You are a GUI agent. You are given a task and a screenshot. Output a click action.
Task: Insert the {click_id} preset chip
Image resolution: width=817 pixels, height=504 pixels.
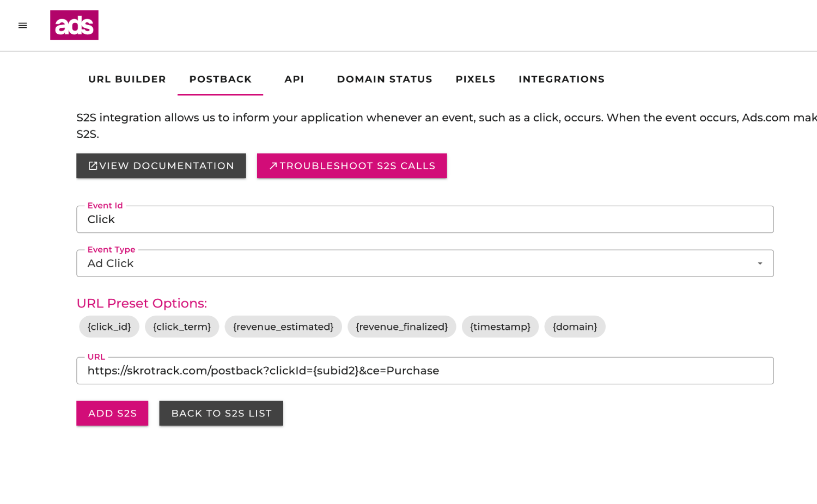click(x=109, y=327)
